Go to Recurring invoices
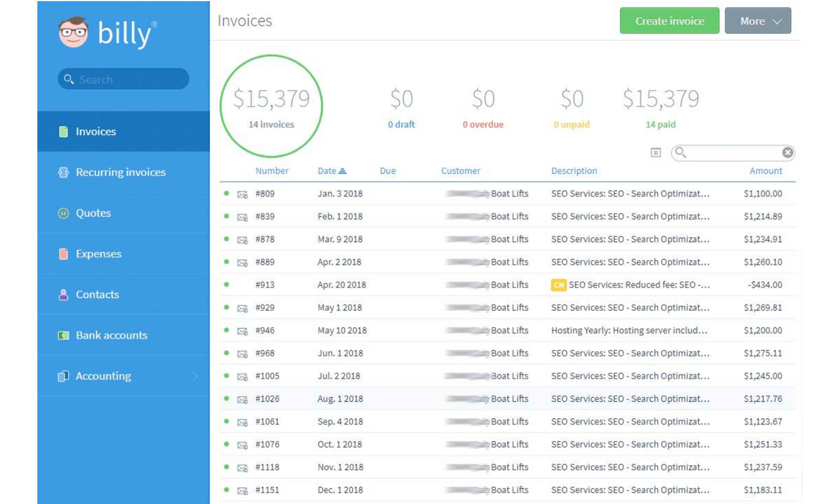 click(123, 172)
